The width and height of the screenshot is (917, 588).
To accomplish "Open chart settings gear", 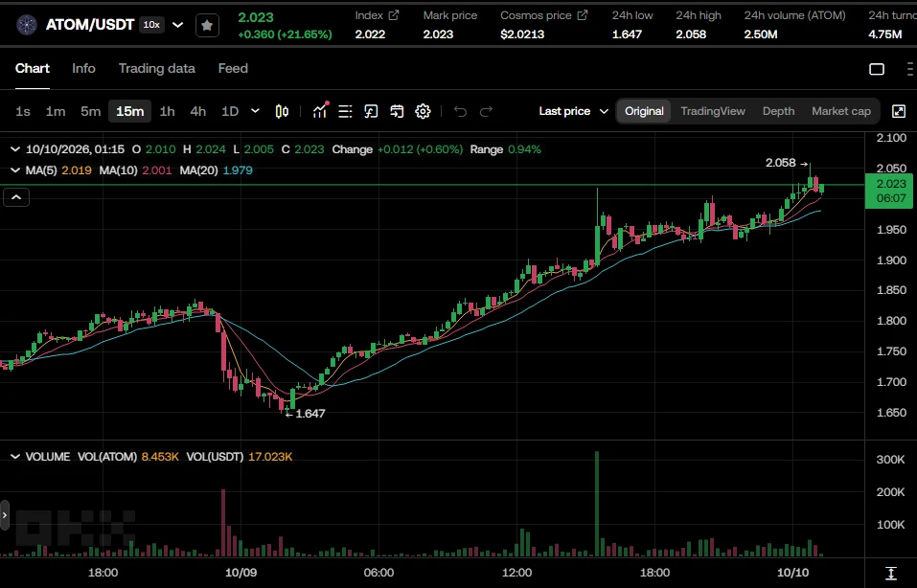I will [x=423, y=111].
